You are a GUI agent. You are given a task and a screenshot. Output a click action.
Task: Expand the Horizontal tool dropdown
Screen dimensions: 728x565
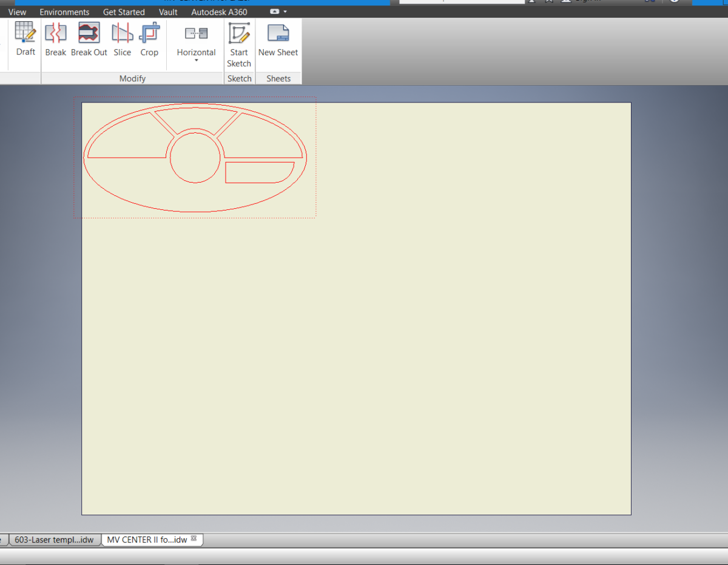pyautogui.click(x=195, y=59)
